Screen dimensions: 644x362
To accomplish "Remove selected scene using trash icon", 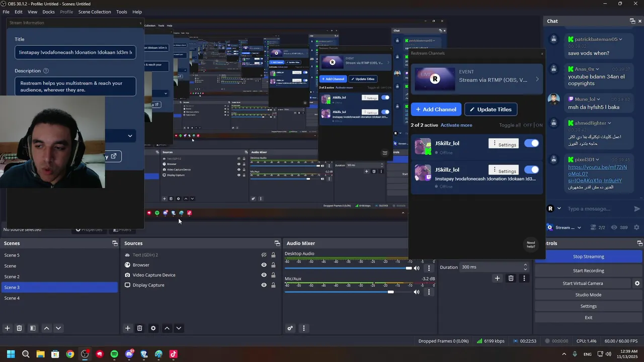I will coord(19,328).
